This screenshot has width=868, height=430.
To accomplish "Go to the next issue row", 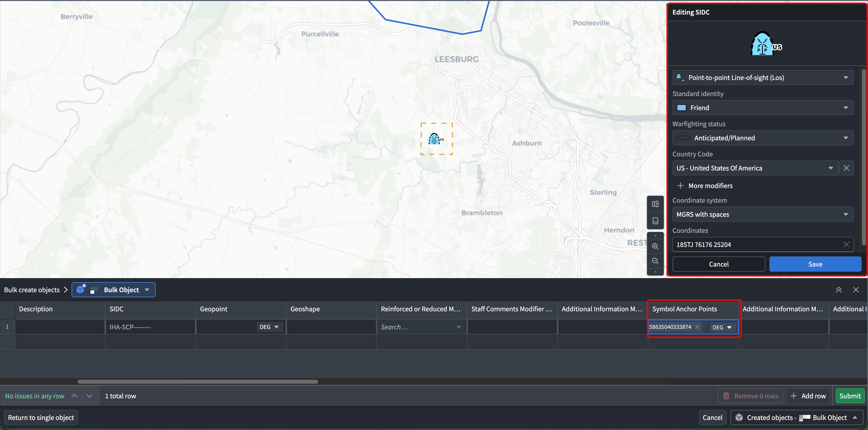I will click(x=89, y=396).
